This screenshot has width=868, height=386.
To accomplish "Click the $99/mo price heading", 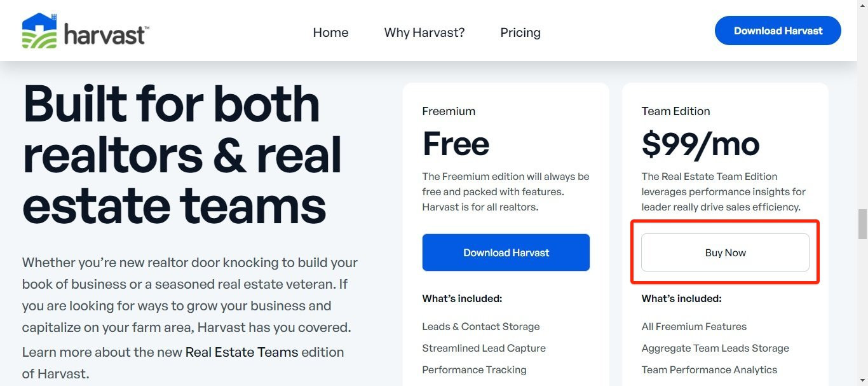I will pyautogui.click(x=700, y=144).
